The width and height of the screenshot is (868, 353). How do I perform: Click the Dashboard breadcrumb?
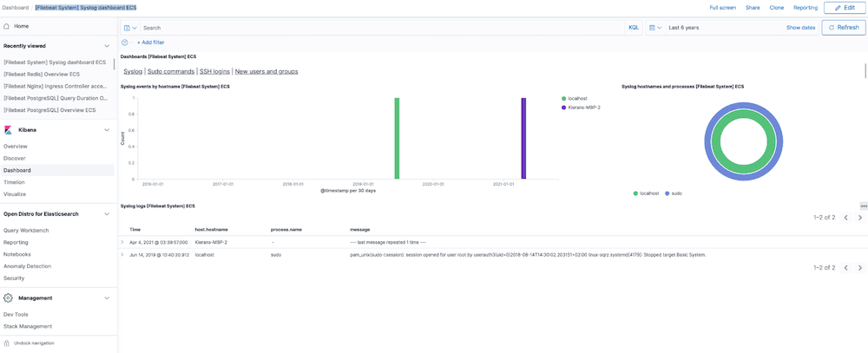click(16, 8)
